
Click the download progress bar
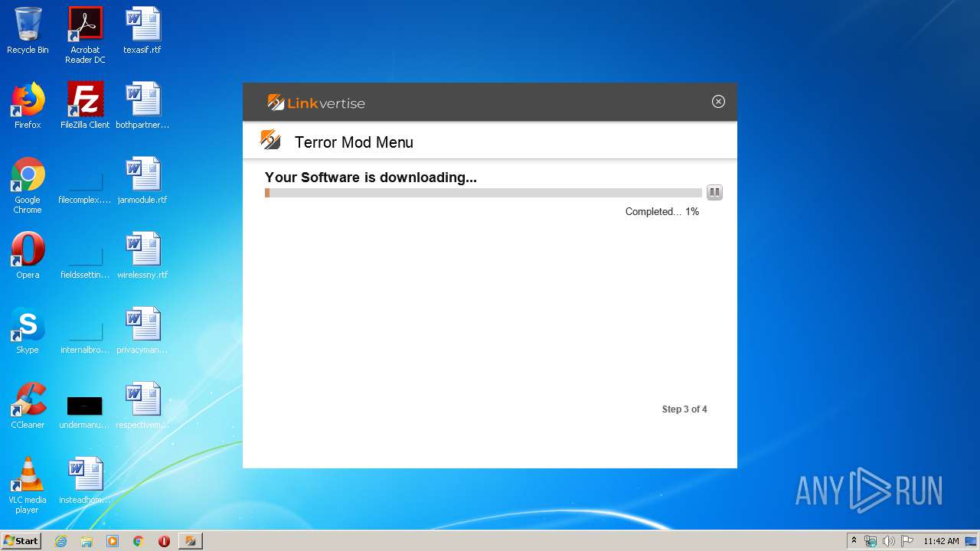pos(483,193)
